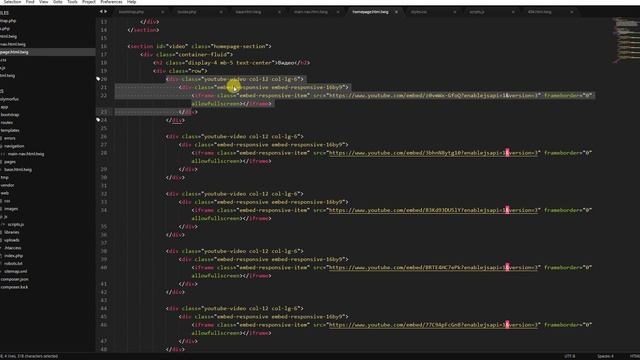The height and width of the screenshot is (360, 640).
Task: Collapse the templates folder in sidebar
Action: click(10, 130)
